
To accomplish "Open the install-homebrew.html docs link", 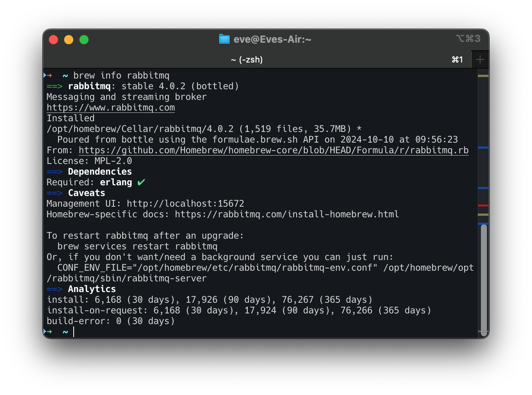I will click(x=287, y=214).
